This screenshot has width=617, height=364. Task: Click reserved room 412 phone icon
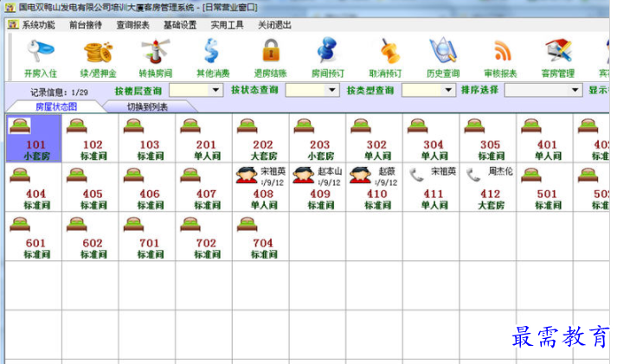473,175
